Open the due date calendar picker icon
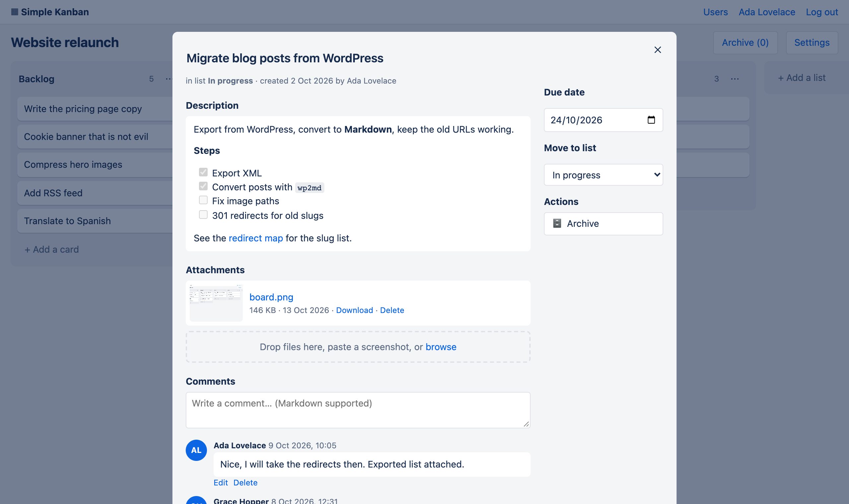849x504 pixels. (651, 120)
